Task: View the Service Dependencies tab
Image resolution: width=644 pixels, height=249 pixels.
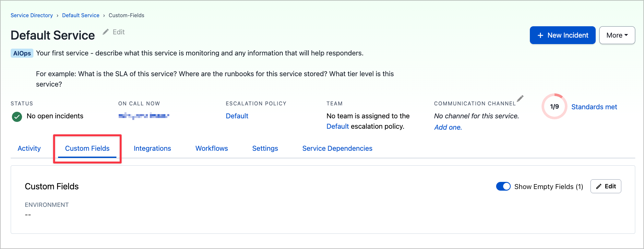Action: click(337, 148)
